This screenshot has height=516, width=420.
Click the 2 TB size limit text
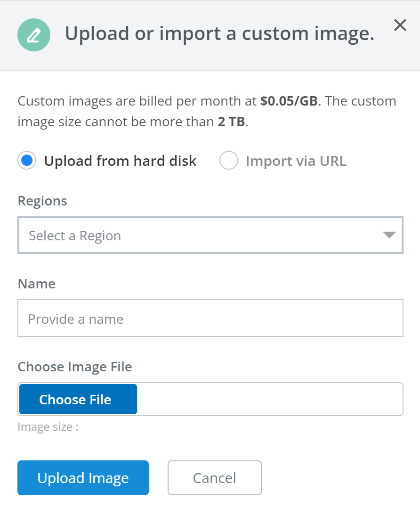tap(231, 122)
